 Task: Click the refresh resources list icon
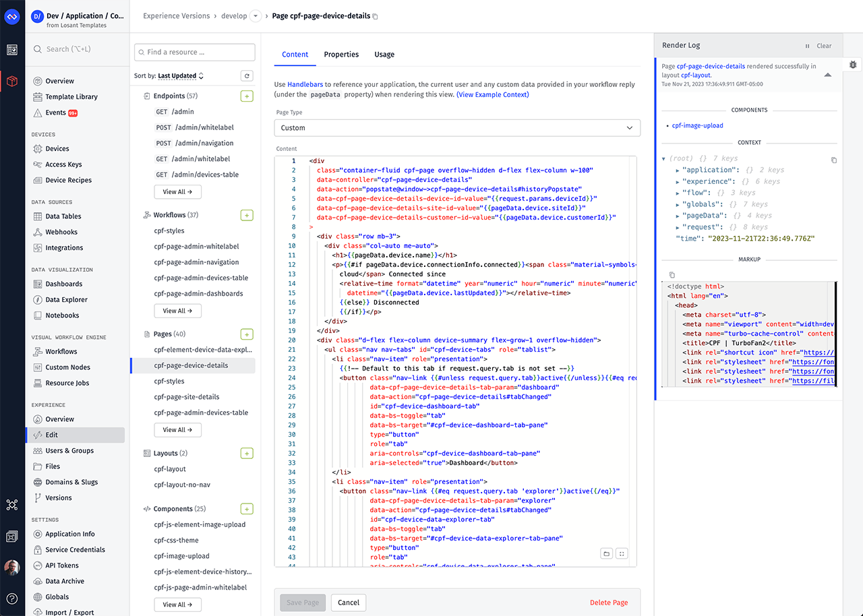coord(247,76)
